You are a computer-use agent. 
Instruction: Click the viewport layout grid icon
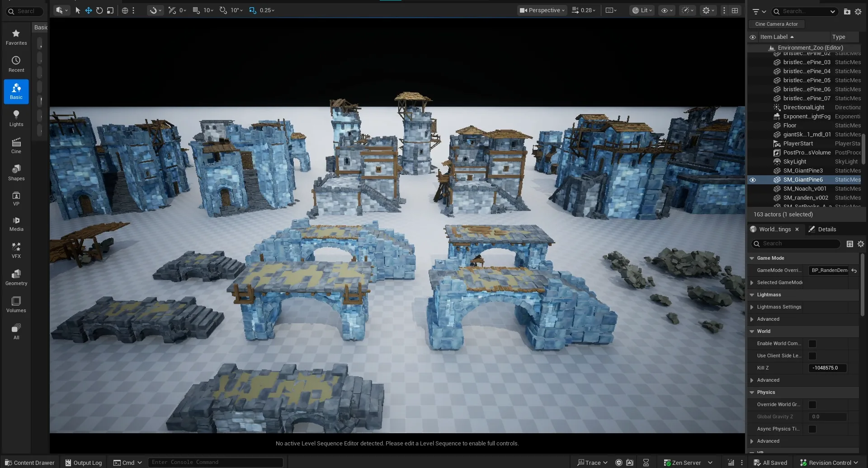(x=735, y=10)
